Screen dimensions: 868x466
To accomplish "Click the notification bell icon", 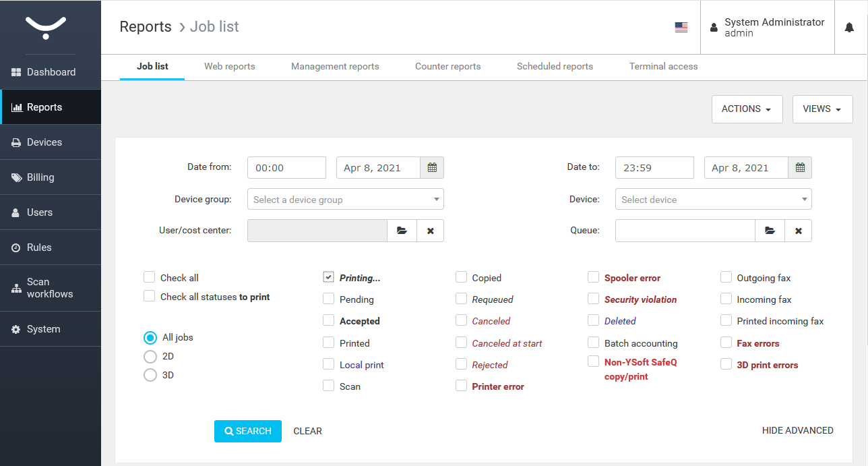I will tap(849, 28).
